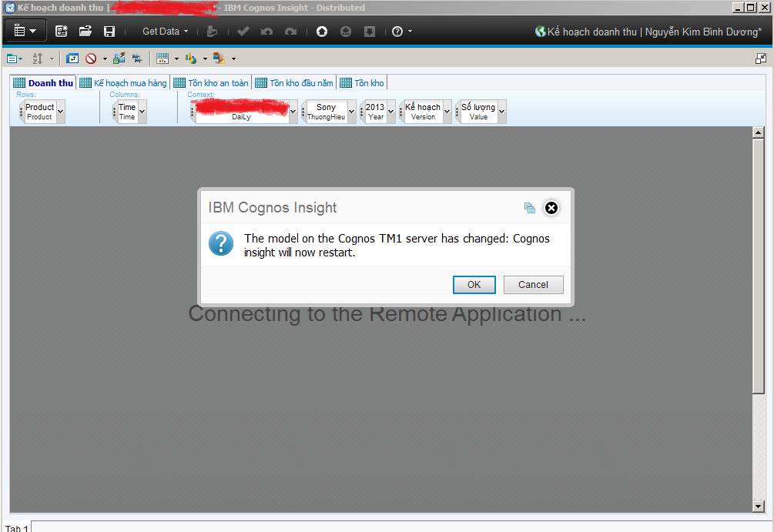Image resolution: width=774 pixels, height=532 pixels.
Task: Click the blue arrows icon before the toolbar divider
Action: pyautogui.click(x=137, y=59)
